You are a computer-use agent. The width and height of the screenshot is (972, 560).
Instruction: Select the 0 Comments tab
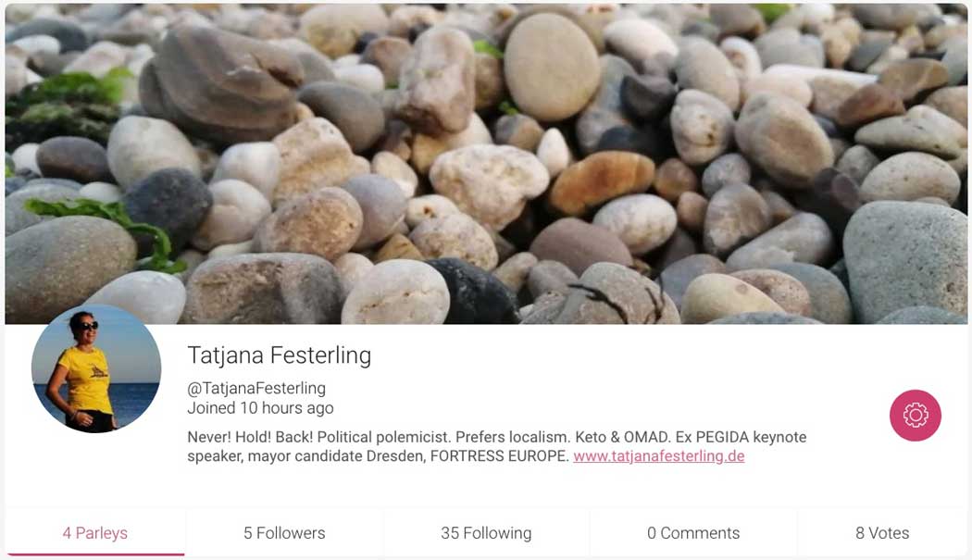tap(693, 533)
